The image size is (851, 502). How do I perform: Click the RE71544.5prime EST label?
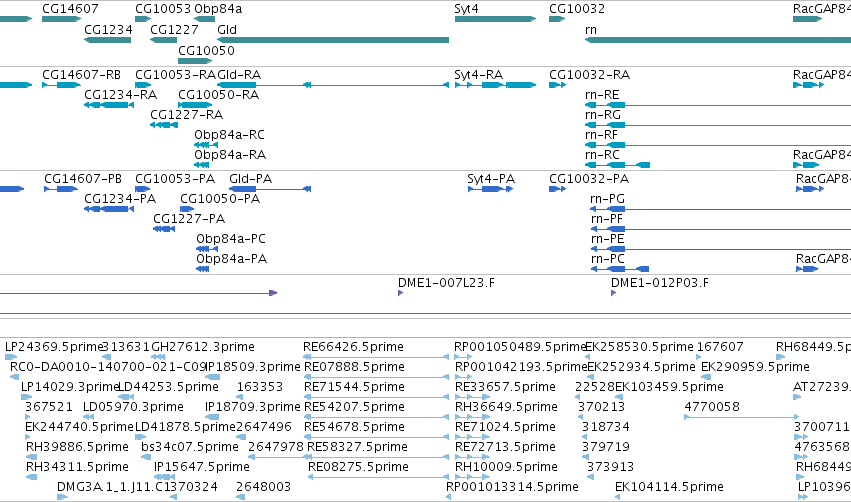coord(354,387)
